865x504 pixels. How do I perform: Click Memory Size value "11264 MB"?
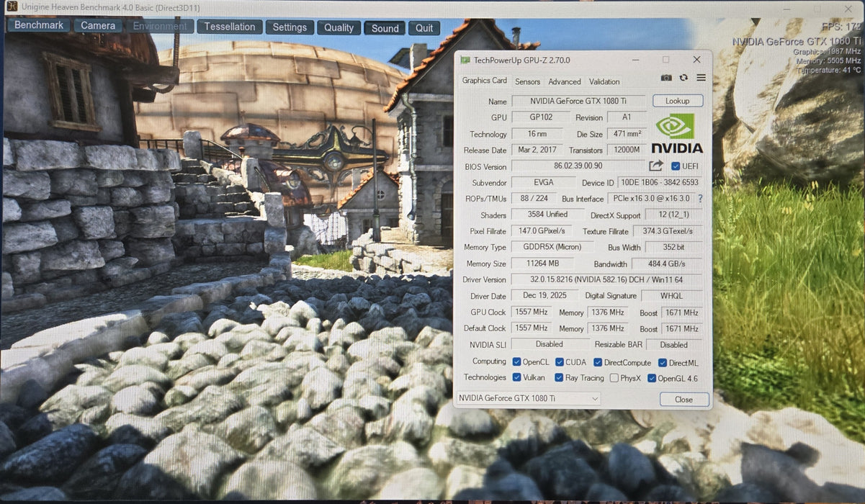click(x=544, y=264)
